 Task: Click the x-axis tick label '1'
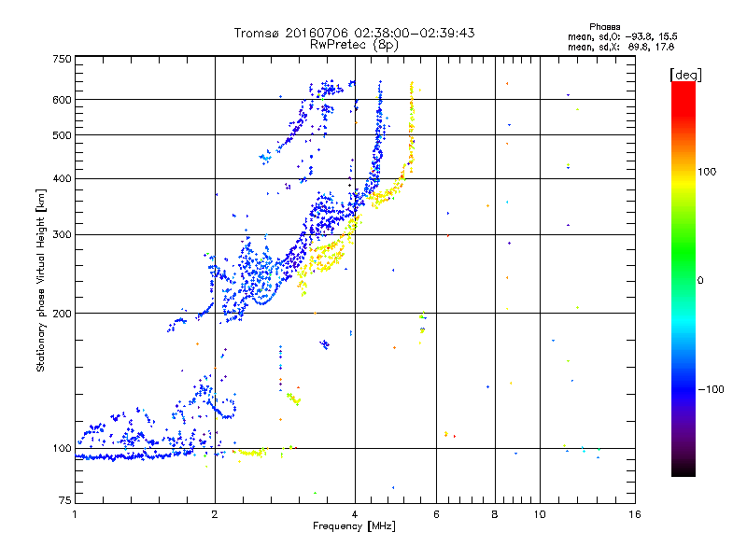(x=75, y=514)
